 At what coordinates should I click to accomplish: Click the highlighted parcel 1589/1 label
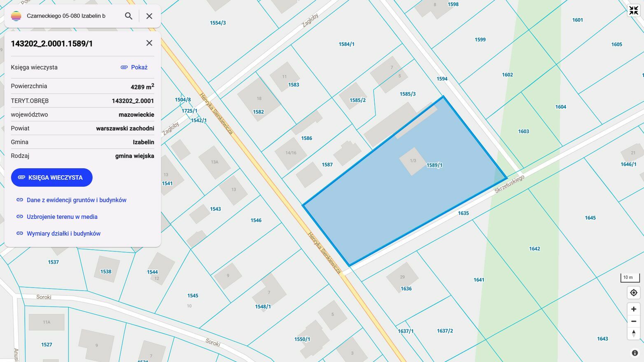[x=434, y=165]
